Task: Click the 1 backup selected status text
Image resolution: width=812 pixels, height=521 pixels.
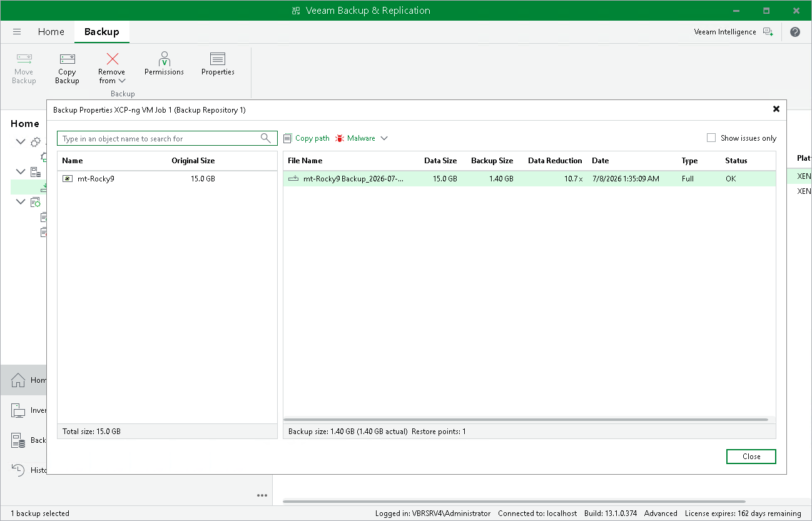Action: tap(40, 513)
